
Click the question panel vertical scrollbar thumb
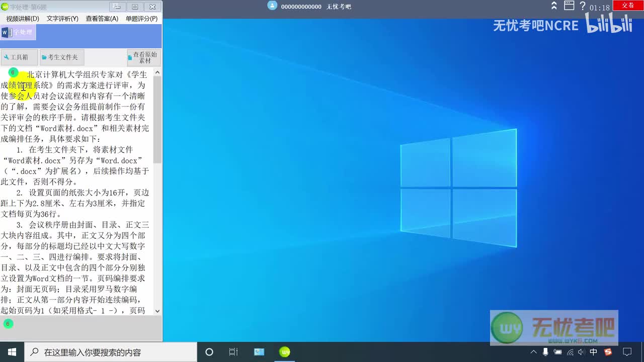[x=157, y=121]
